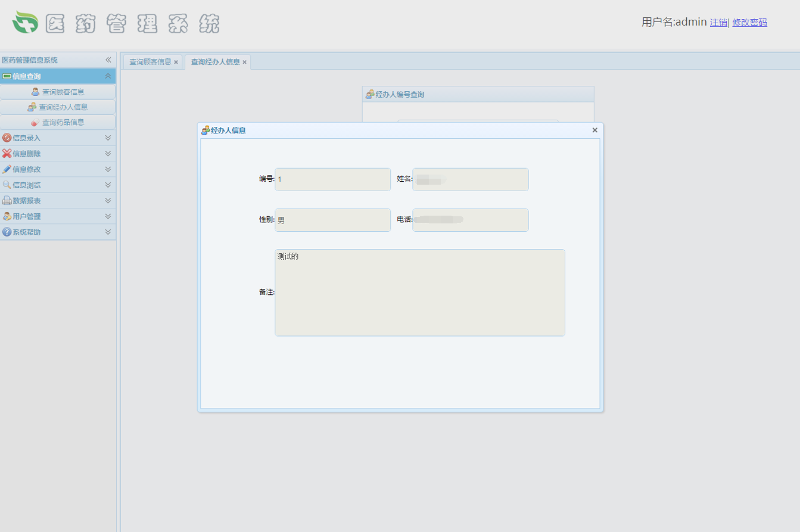Click the 修改密码 link
The width and height of the screenshot is (800, 532).
(x=749, y=23)
